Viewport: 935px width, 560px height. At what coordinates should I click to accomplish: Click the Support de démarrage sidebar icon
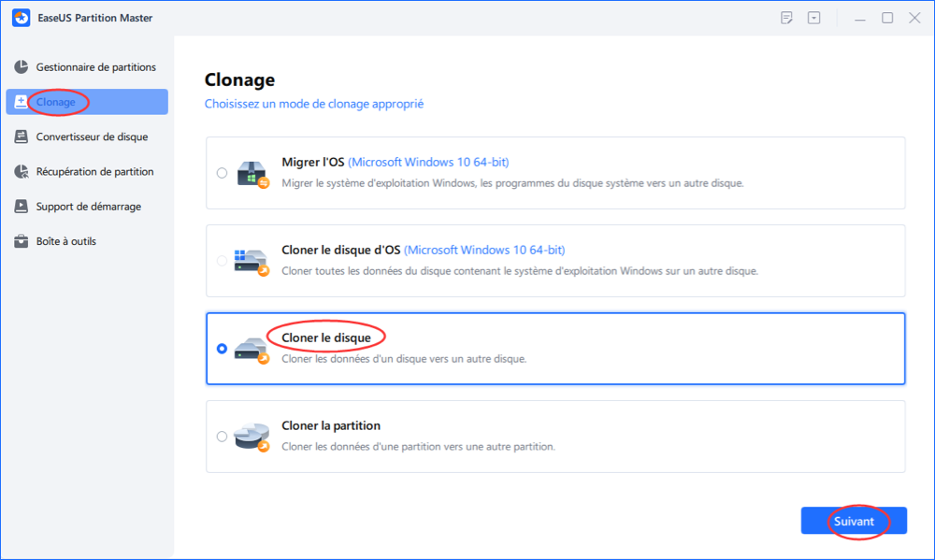(22, 207)
